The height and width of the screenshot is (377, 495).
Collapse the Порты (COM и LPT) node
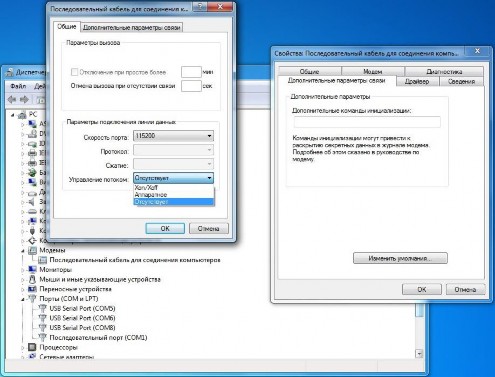click(23, 299)
